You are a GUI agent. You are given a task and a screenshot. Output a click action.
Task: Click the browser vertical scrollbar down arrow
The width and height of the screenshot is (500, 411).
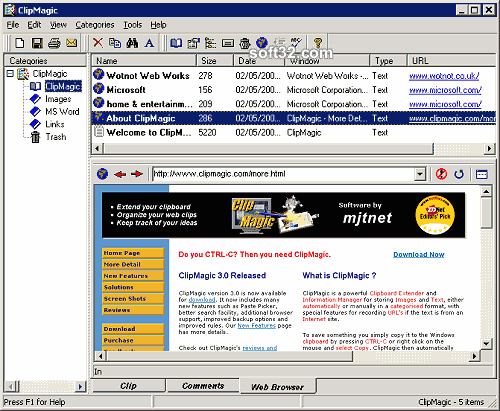pos(486,344)
